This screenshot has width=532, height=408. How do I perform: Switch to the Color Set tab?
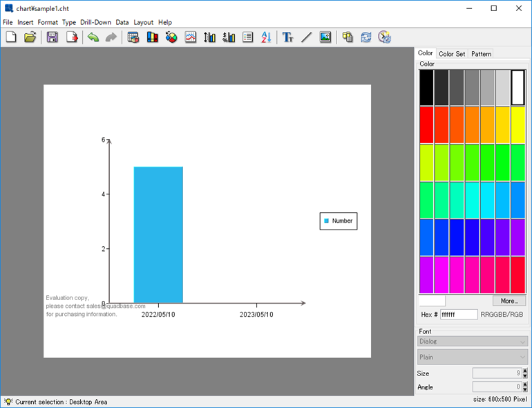click(x=452, y=54)
